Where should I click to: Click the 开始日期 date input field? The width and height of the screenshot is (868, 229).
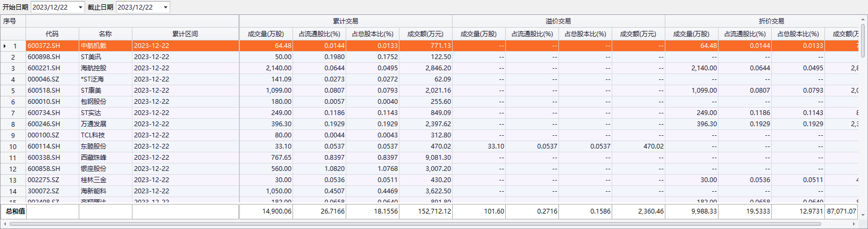point(53,7)
